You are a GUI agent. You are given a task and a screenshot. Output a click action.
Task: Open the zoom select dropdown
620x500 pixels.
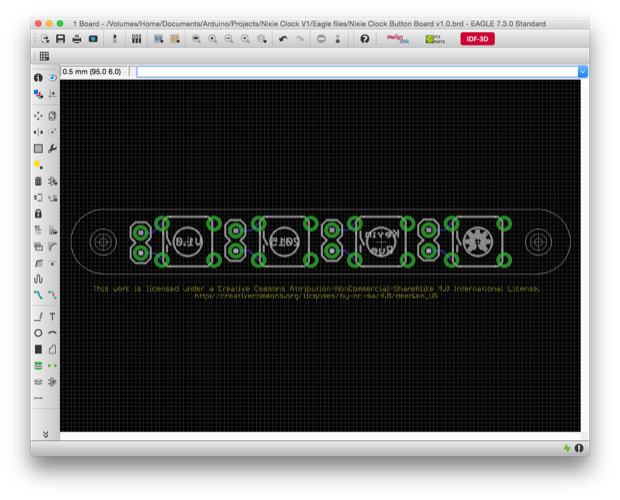click(x=262, y=39)
